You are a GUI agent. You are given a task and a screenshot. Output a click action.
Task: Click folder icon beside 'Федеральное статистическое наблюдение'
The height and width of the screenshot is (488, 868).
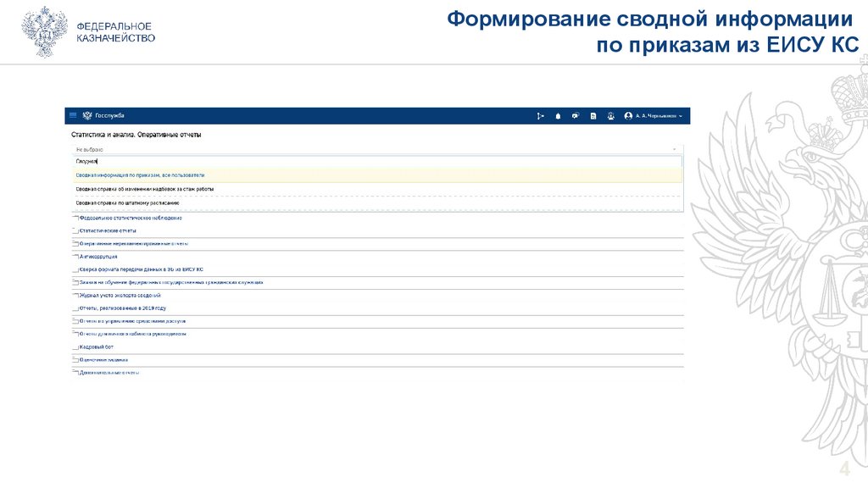(x=75, y=218)
